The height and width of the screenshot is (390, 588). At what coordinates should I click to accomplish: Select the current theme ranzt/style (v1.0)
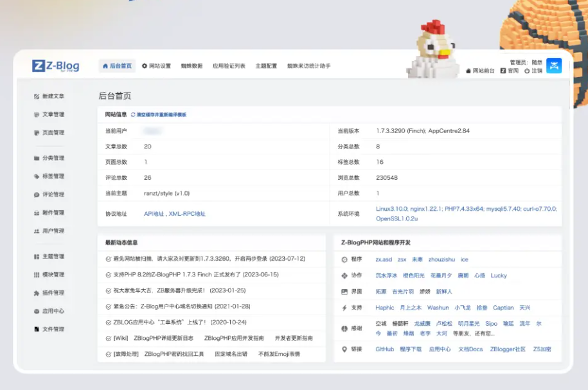pos(167,193)
